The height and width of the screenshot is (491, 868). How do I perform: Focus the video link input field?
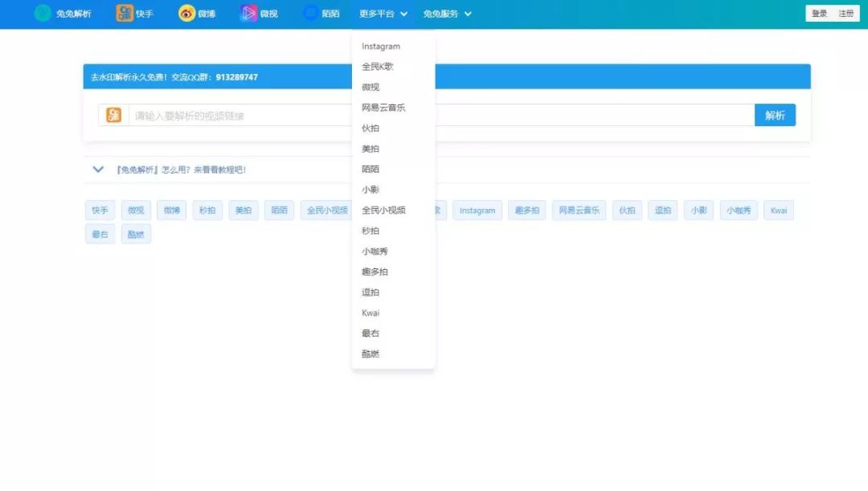coord(442,115)
